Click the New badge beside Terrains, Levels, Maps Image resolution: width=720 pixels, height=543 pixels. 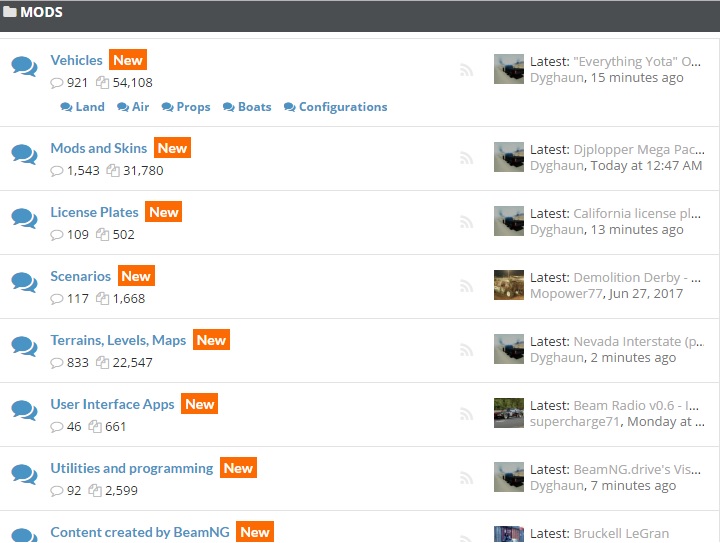point(211,340)
